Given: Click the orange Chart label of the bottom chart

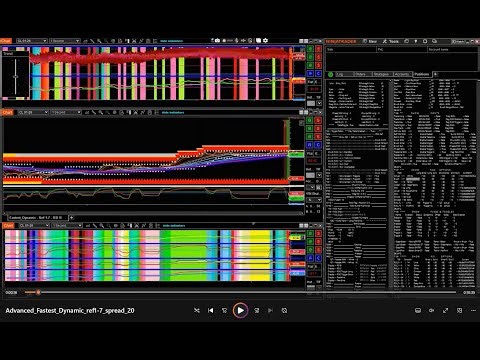Looking at the screenshot, I should coord(8,226).
